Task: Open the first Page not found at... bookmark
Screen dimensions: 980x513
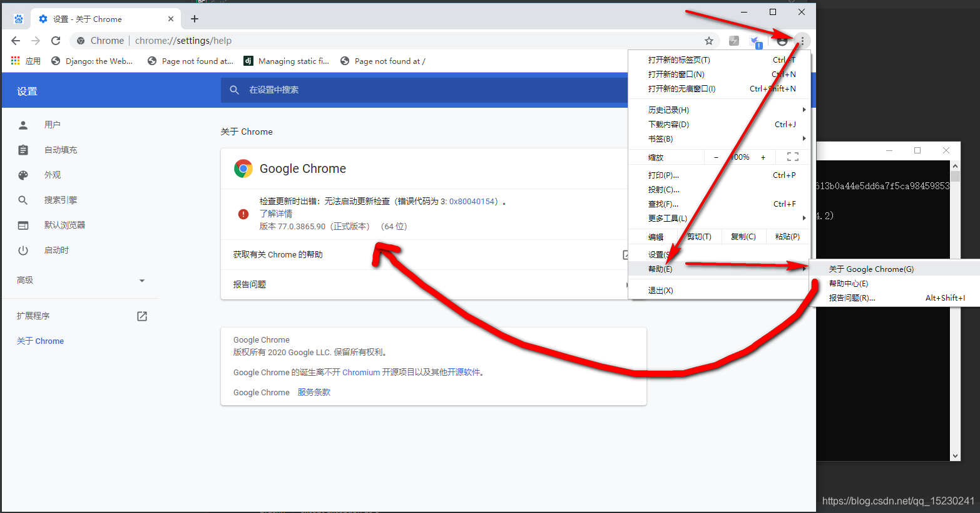Action: pos(190,61)
